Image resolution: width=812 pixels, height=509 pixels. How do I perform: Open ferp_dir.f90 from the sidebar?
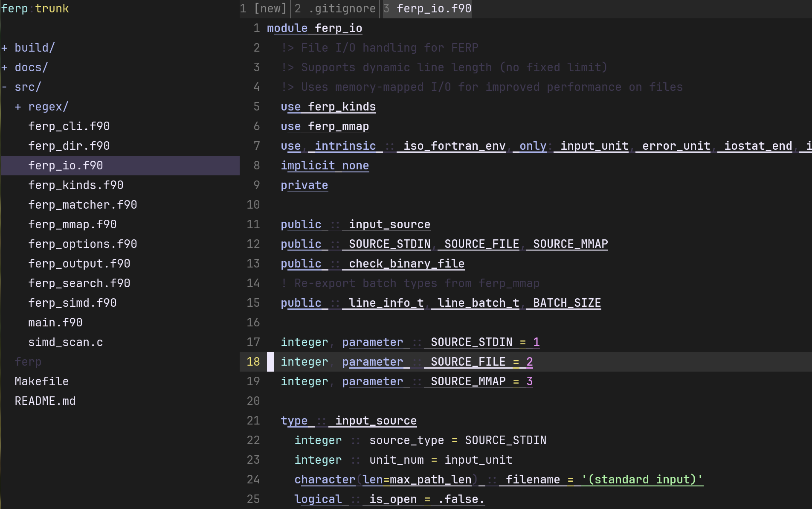(69, 146)
